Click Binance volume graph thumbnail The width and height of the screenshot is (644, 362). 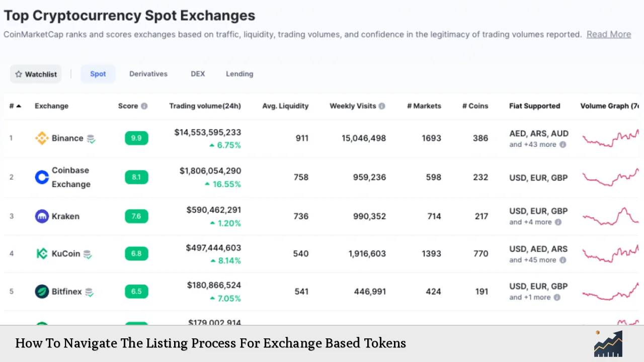point(611,138)
